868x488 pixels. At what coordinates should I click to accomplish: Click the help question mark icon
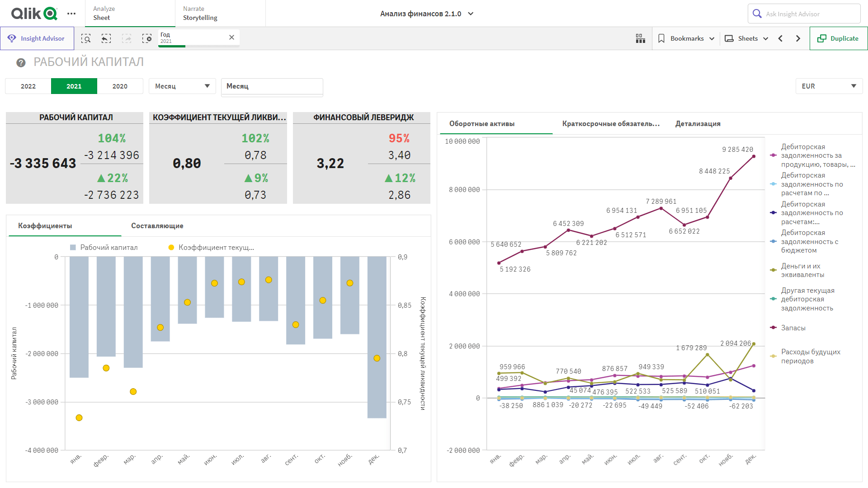pos(21,63)
